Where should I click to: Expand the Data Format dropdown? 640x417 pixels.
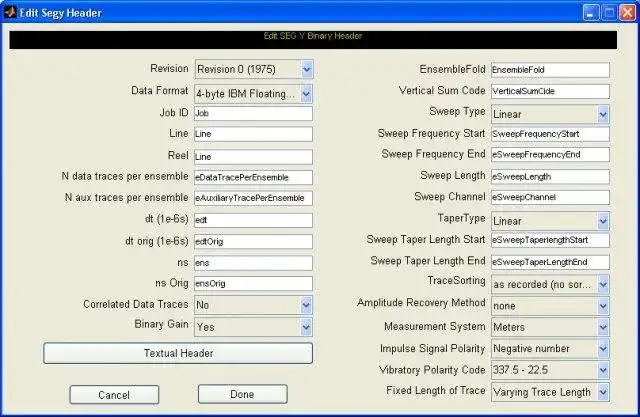click(253, 94)
